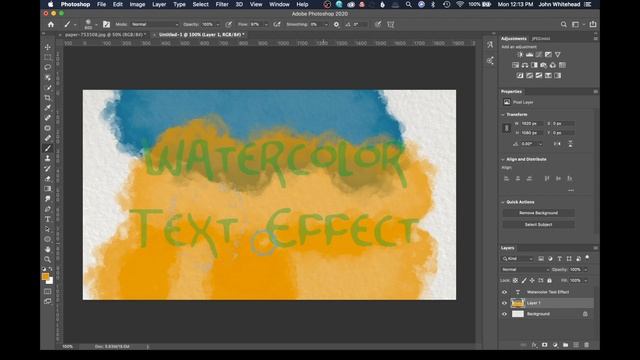640x360 pixels.
Task: Collapse the Transform section
Action: 503,115
